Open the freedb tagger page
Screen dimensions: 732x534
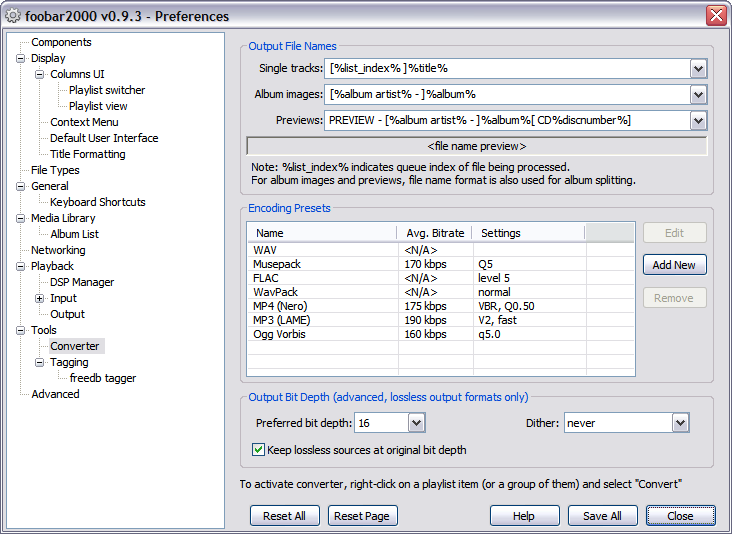coord(103,378)
